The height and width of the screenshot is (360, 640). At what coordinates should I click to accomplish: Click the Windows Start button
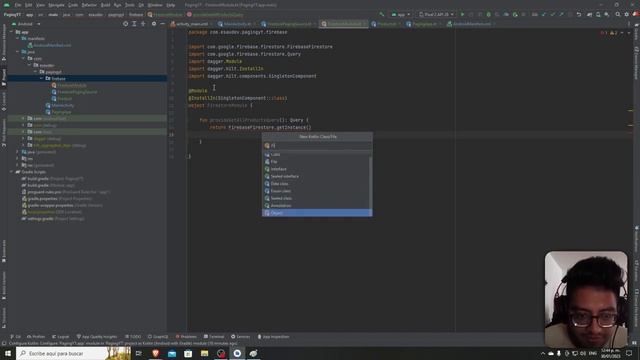(8, 353)
